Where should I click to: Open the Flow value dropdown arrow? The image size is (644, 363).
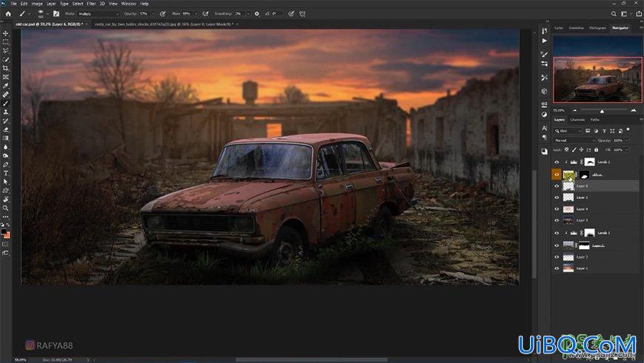tap(196, 13)
